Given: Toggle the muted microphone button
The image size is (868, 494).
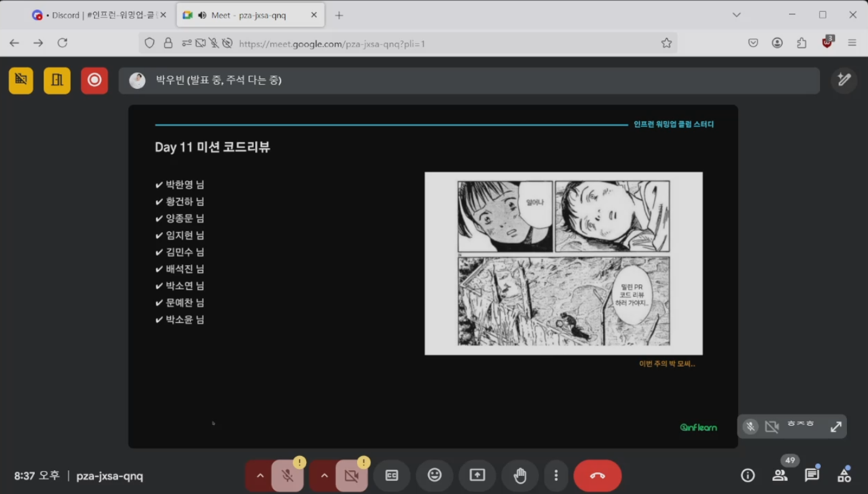Looking at the screenshot, I should point(287,476).
